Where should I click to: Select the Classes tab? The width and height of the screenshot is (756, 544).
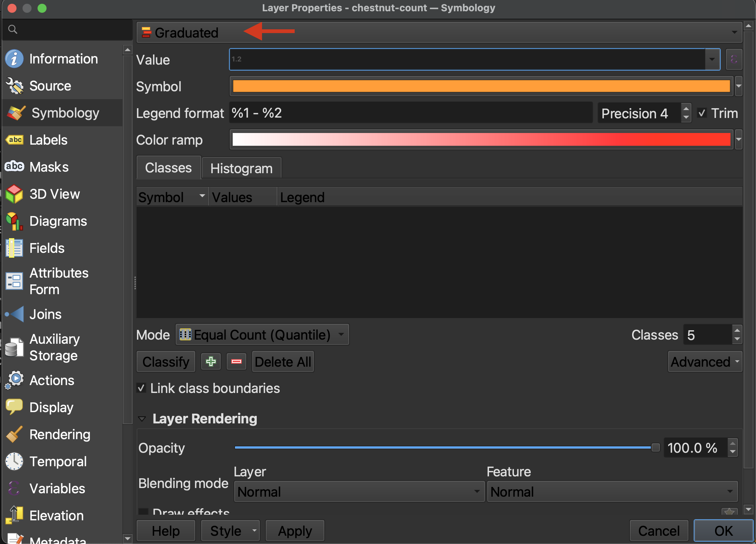168,168
